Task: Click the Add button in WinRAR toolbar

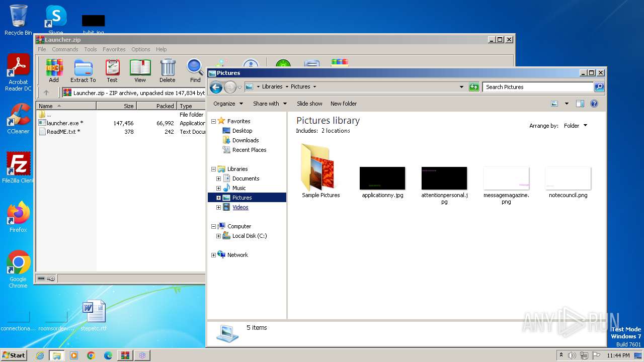Action: 54,70
